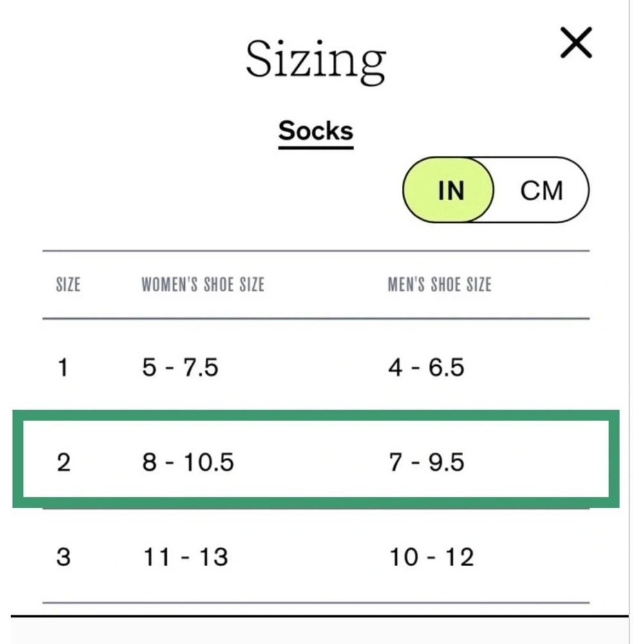Screen dimensions: 644x644
Task: Open the Socks tab
Action: [x=316, y=131]
